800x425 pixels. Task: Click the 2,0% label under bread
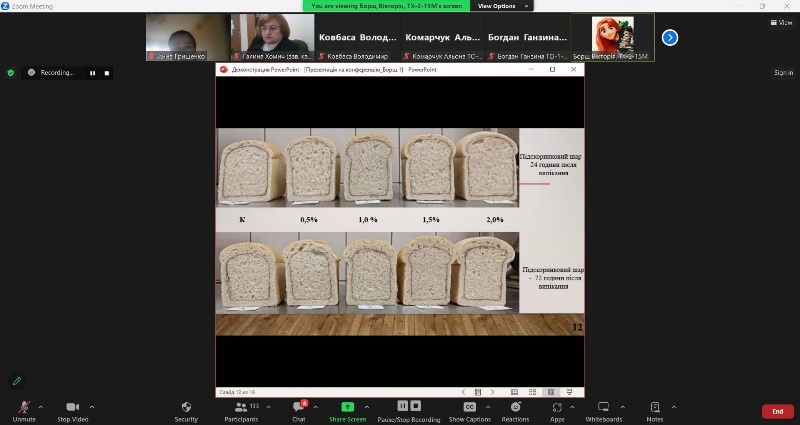click(x=494, y=219)
